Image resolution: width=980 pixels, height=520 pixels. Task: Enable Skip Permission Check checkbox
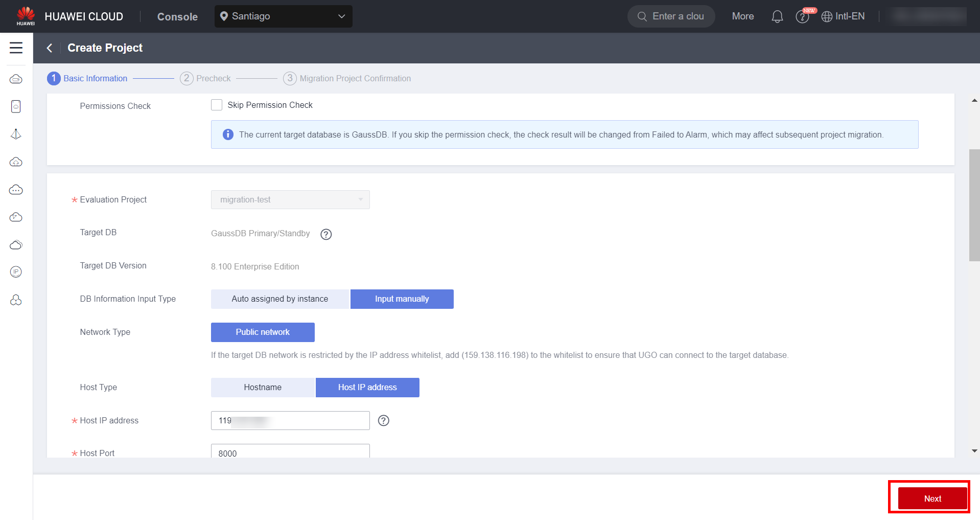tap(217, 105)
